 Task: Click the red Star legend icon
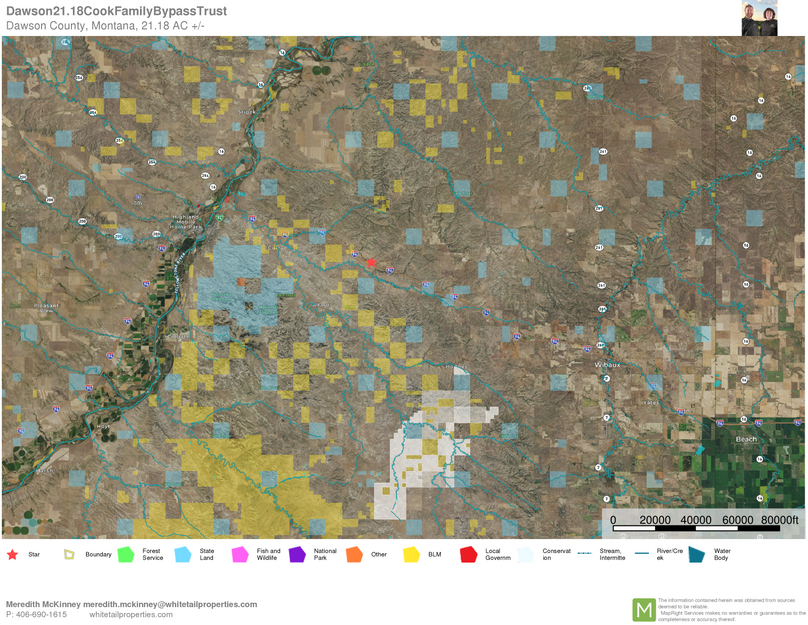click(x=12, y=554)
